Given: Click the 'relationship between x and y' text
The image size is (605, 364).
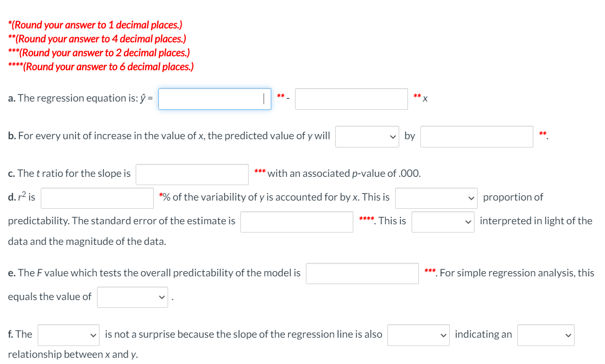Looking at the screenshot, I should click(72, 354).
